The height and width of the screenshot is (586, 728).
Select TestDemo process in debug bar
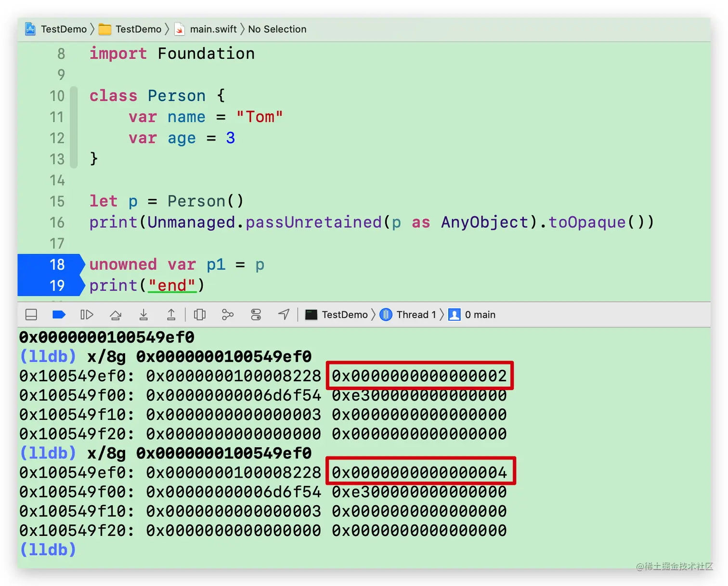click(x=337, y=315)
